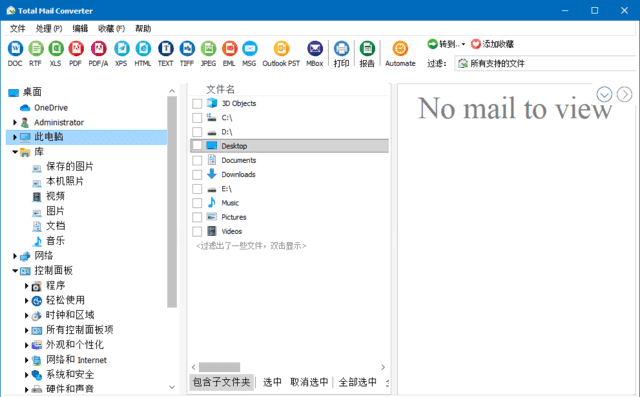Tick the D:\ drive checkbox

pos(197,132)
